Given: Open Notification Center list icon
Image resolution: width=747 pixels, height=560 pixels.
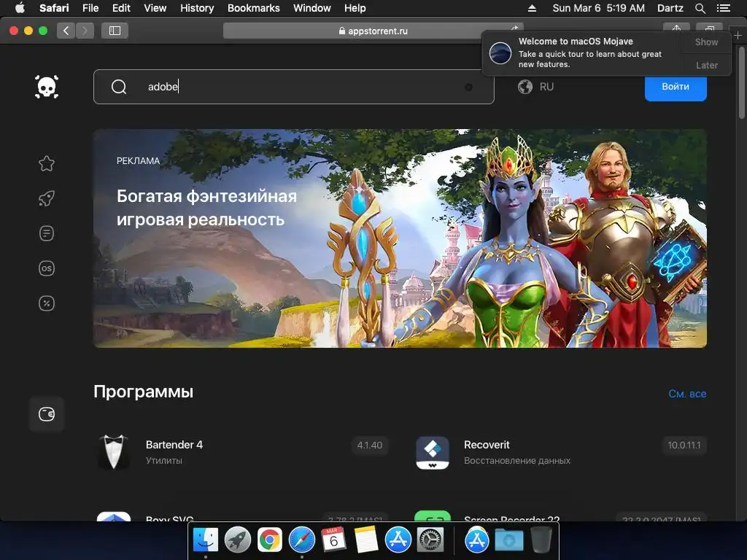Looking at the screenshot, I should [x=724, y=8].
